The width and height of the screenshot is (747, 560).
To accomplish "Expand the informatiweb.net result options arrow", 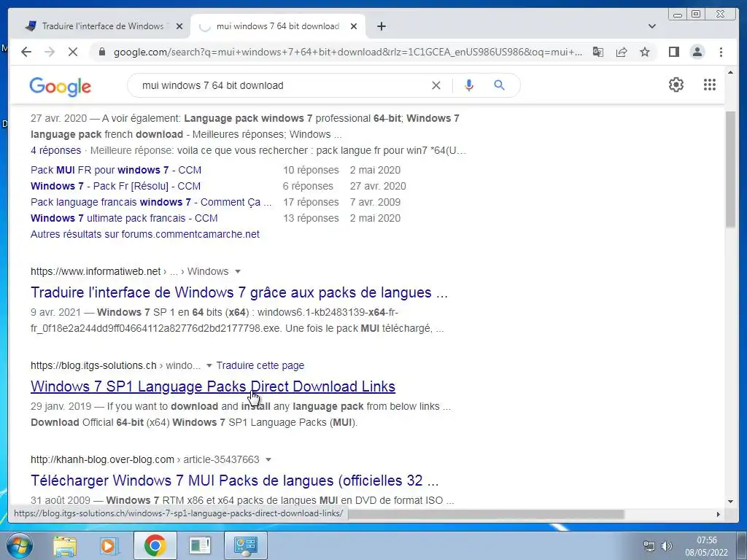I will (238, 271).
